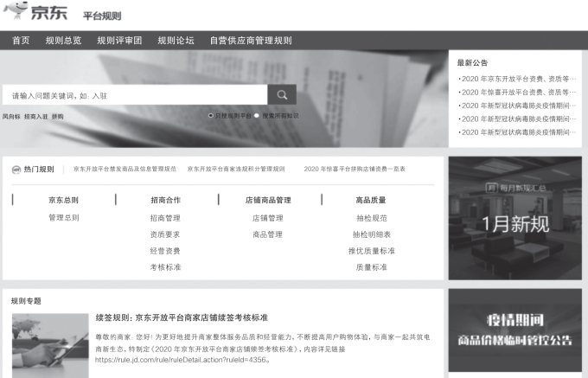Click the calendar icon beside 每月新规汇总

click(492, 188)
